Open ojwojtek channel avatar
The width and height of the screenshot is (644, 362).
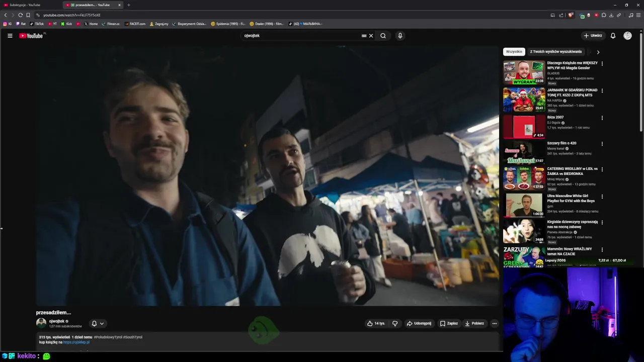point(41,323)
